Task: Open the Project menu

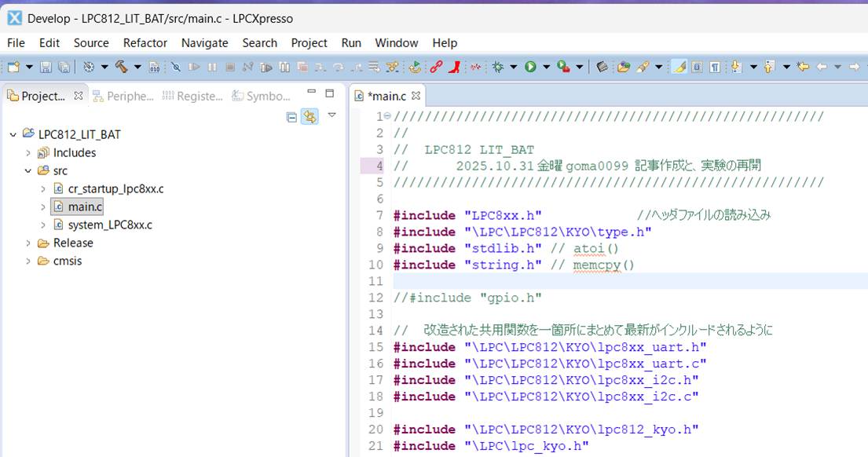Action: (x=309, y=43)
